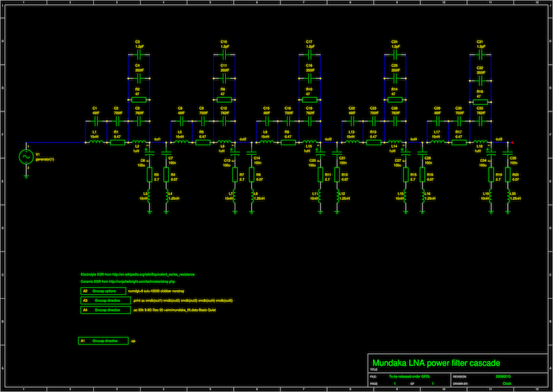
Task: Click the C28 100n label
Action: [x=428, y=160]
